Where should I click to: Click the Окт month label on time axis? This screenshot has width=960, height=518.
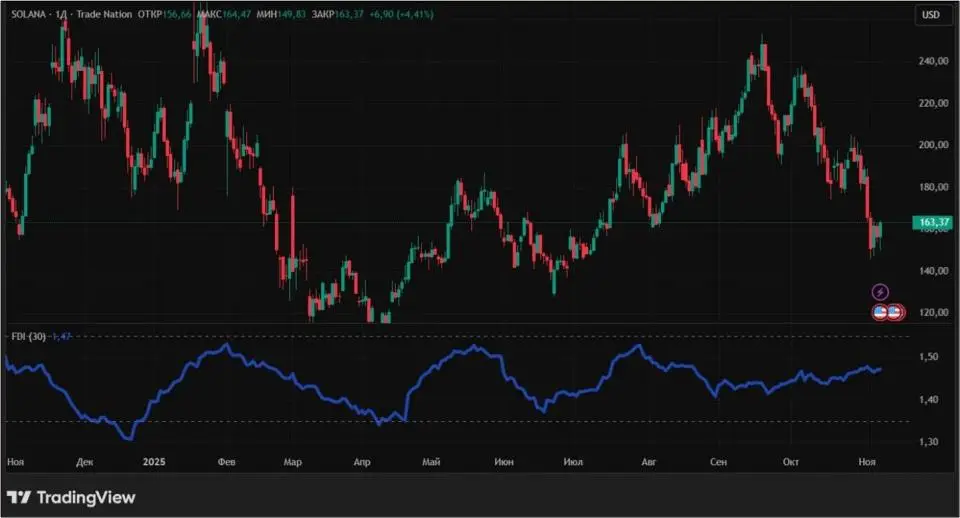point(791,462)
